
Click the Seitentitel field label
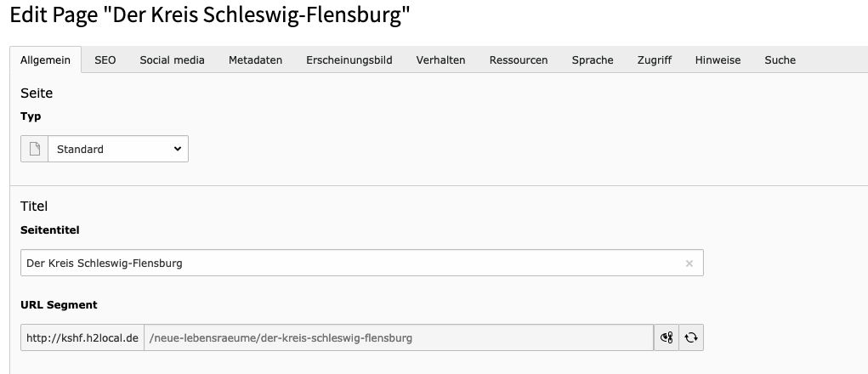click(x=50, y=230)
